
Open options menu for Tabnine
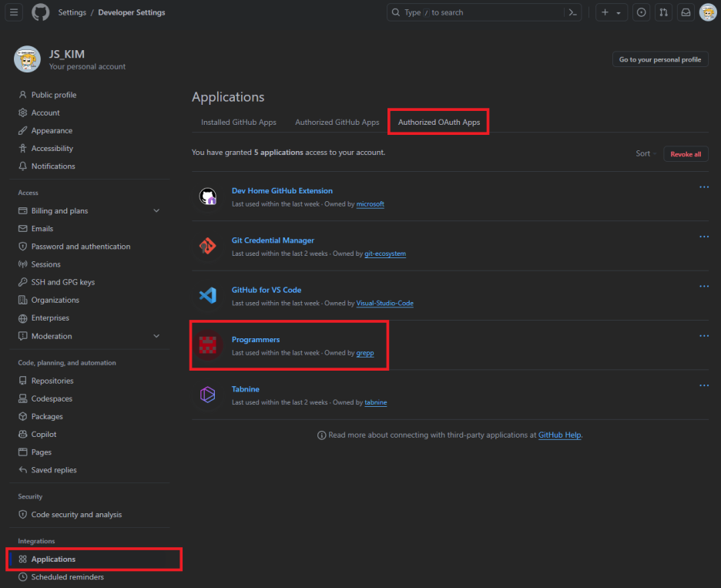pos(703,385)
